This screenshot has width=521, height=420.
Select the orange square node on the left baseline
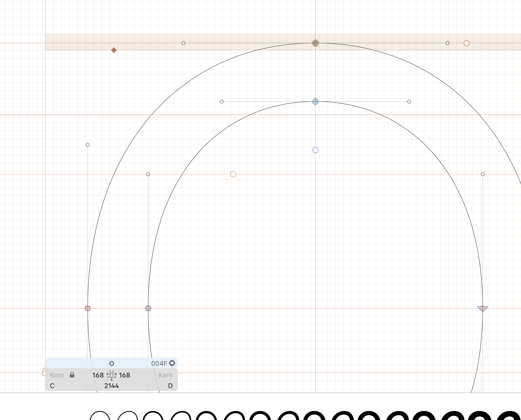point(87,308)
